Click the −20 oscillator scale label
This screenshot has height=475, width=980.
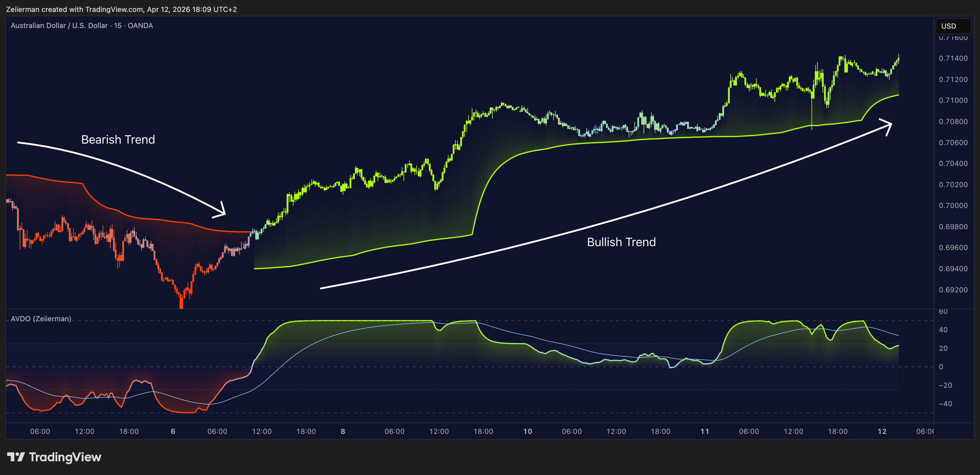[x=945, y=385]
